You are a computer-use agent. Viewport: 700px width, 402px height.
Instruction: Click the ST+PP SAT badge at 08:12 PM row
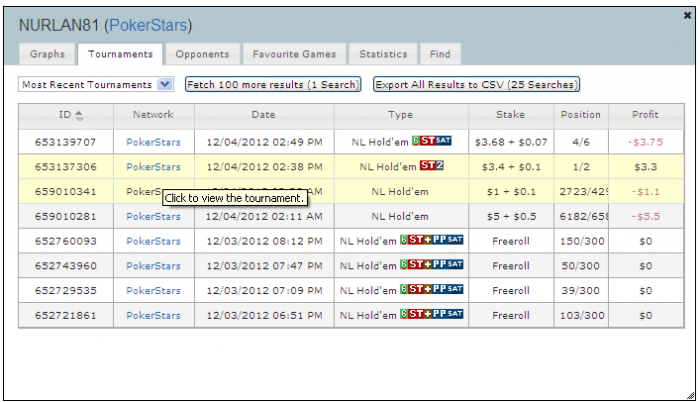(x=431, y=240)
